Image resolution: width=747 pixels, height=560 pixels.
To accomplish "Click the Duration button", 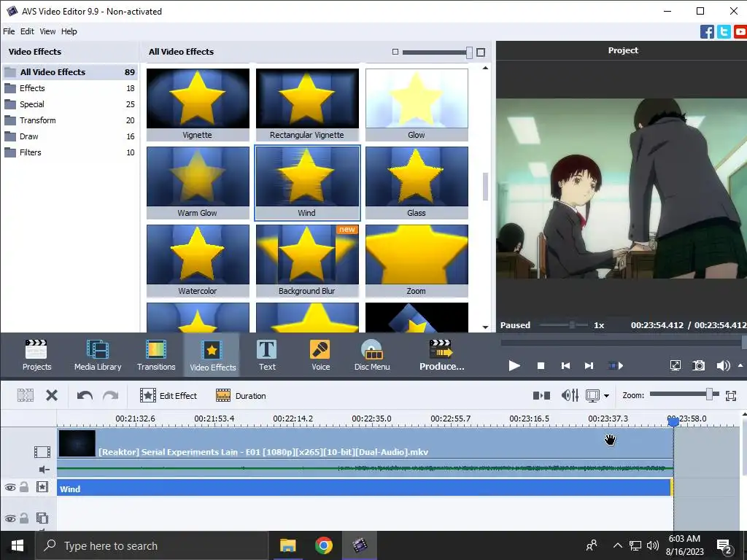I will pyautogui.click(x=241, y=395).
